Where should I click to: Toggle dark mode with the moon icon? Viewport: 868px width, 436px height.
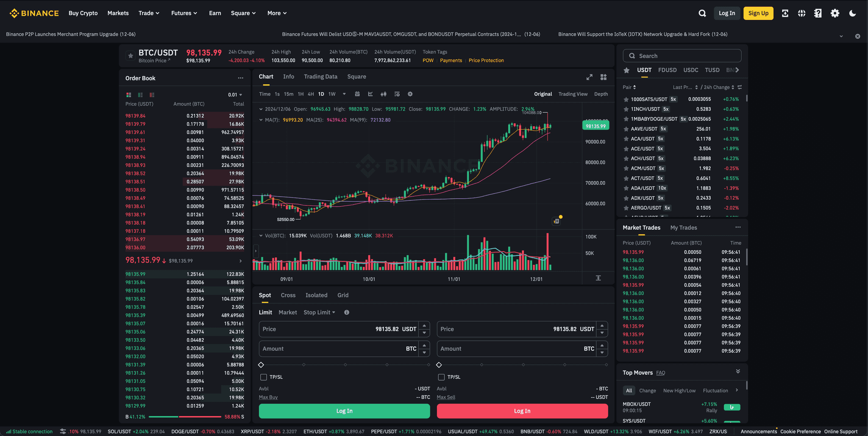pos(852,13)
